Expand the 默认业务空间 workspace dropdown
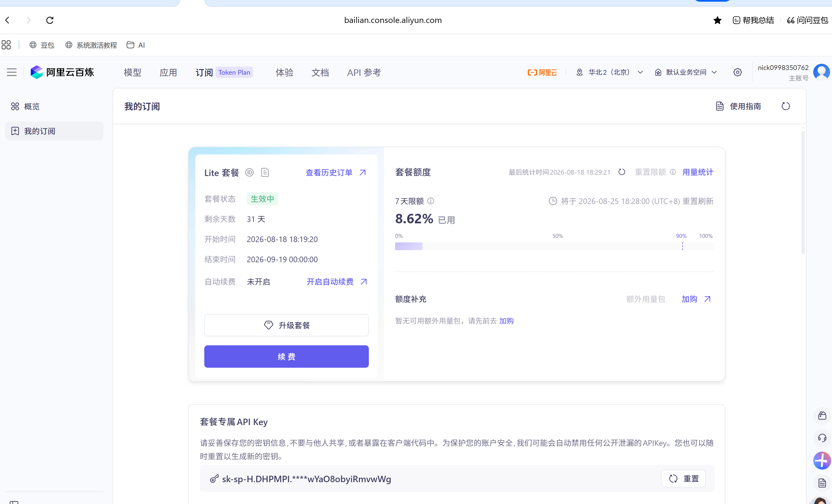Image resolution: width=832 pixels, height=504 pixels. (686, 72)
